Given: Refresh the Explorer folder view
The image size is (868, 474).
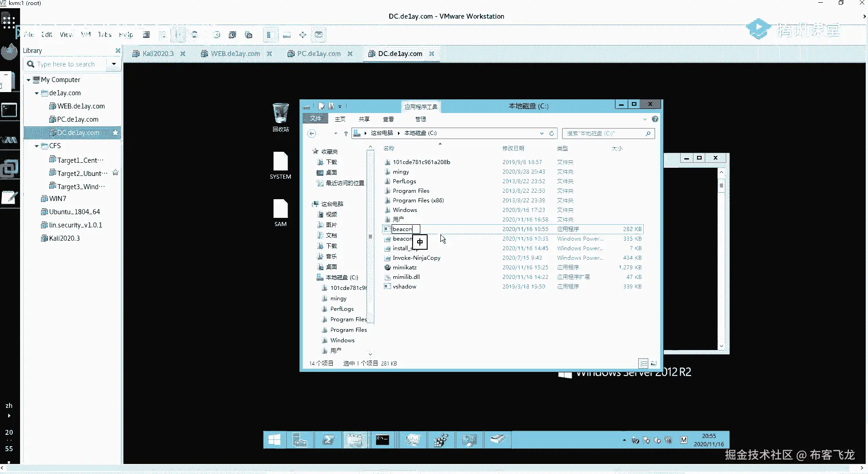Looking at the screenshot, I should (x=552, y=134).
